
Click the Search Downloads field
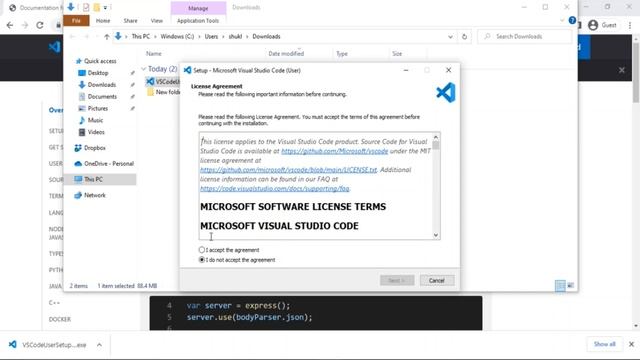coord(524,37)
